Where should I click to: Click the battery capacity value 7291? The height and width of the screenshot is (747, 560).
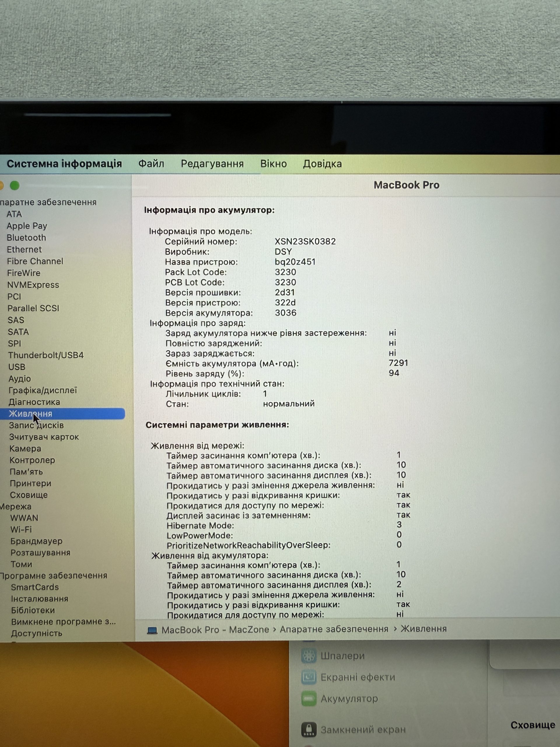coord(399,363)
